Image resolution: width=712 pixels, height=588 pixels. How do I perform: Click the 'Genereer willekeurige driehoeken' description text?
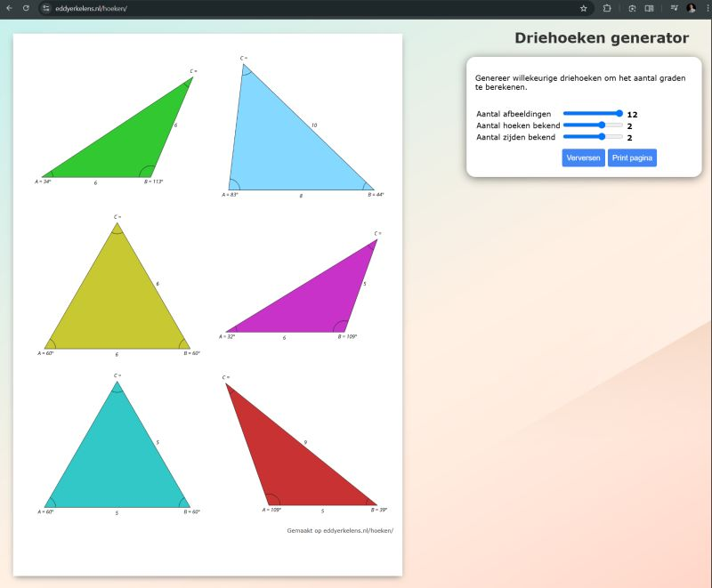click(580, 83)
